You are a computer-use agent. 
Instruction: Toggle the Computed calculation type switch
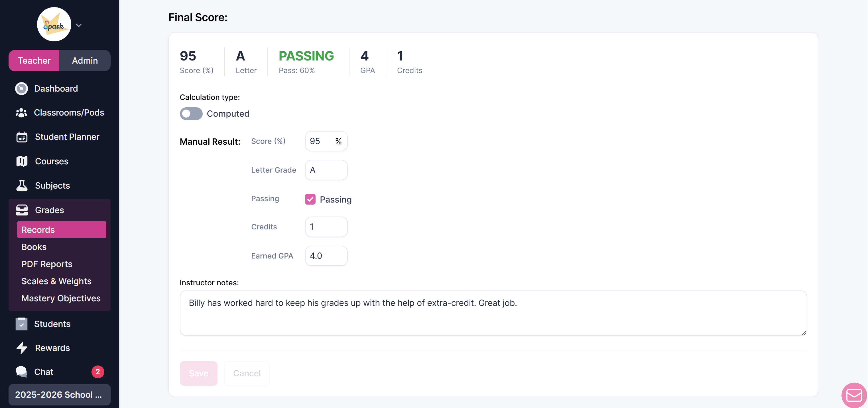pos(191,114)
